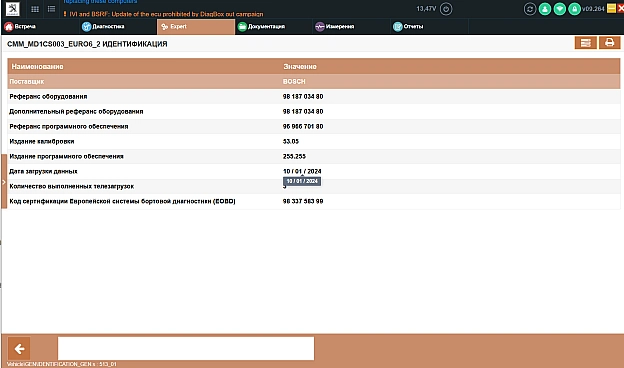Click the date value 10 / 01 / 2024

(302, 171)
